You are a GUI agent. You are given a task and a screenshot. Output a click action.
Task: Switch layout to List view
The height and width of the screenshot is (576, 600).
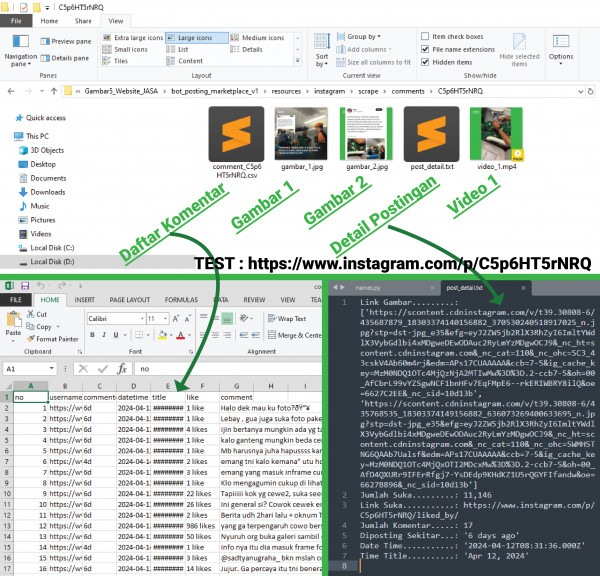pyautogui.click(x=177, y=49)
